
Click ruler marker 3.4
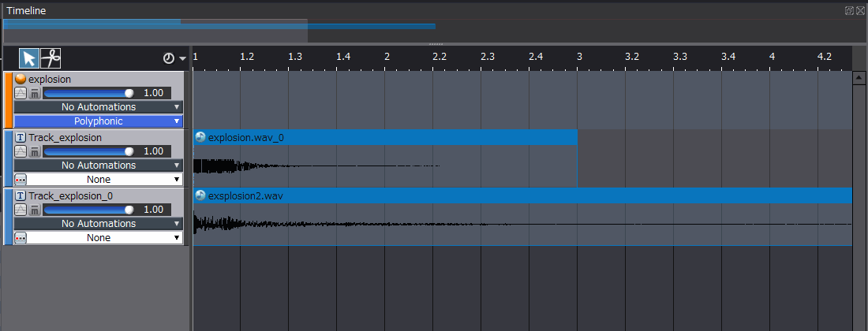728,57
